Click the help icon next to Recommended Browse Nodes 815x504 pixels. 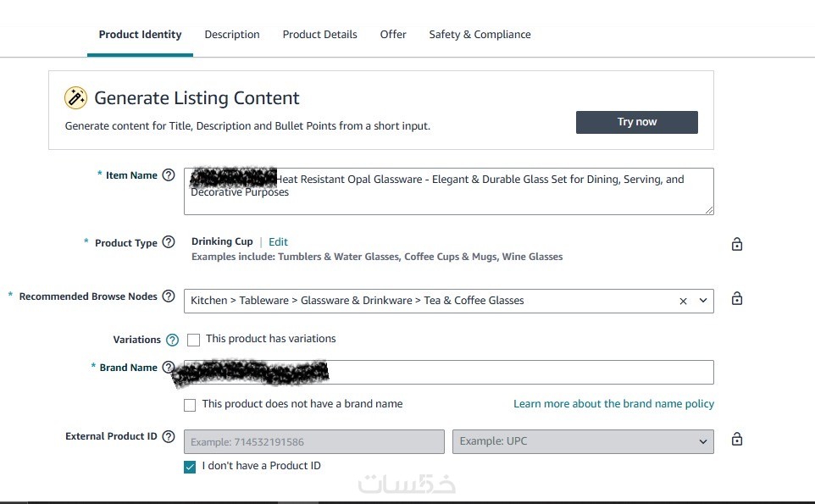(169, 296)
